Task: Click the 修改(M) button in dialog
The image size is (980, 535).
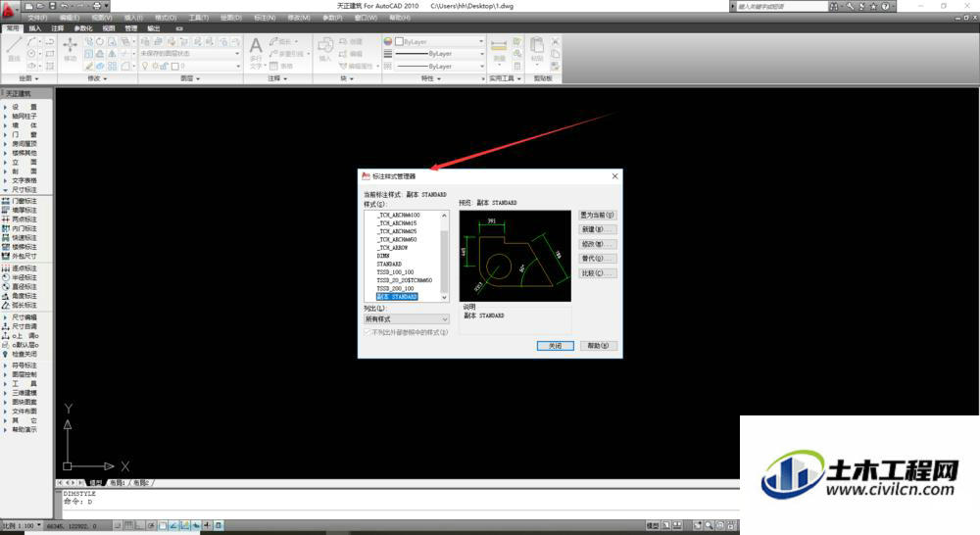Action: pos(597,244)
